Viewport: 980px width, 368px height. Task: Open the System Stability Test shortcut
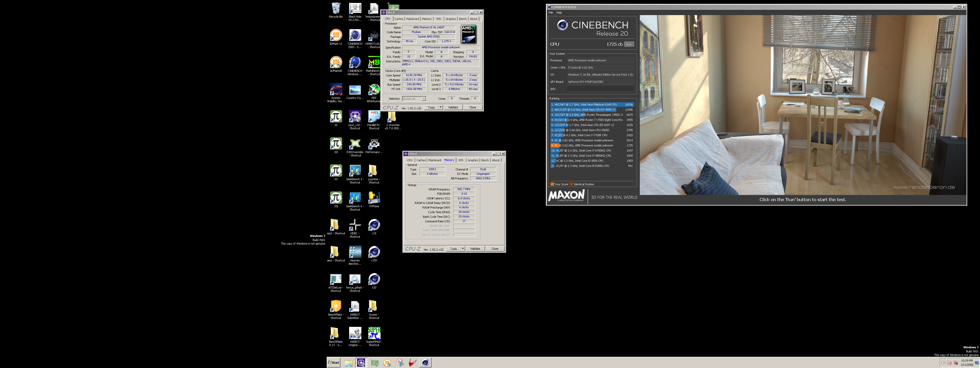tap(336, 93)
